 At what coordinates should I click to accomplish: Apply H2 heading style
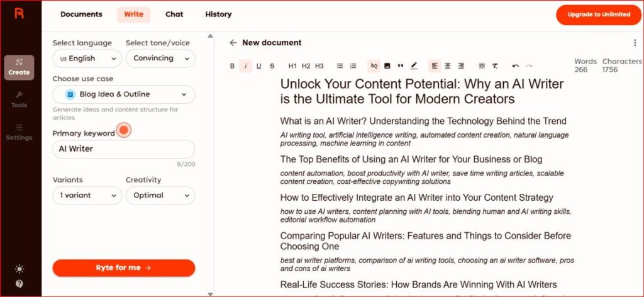306,65
